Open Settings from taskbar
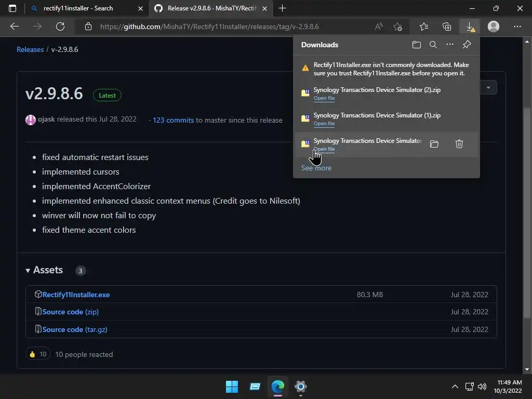Screen dimensions: 532x399 coord(301,387)
